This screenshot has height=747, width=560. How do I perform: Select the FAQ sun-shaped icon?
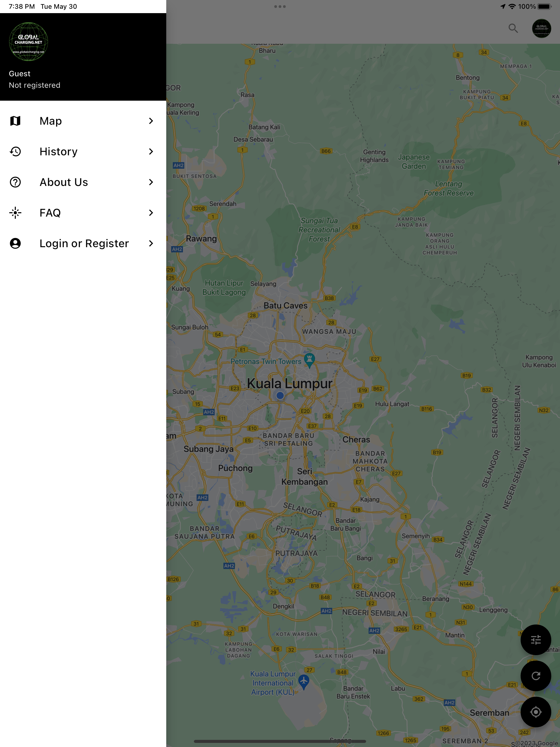tap(15, 213)
